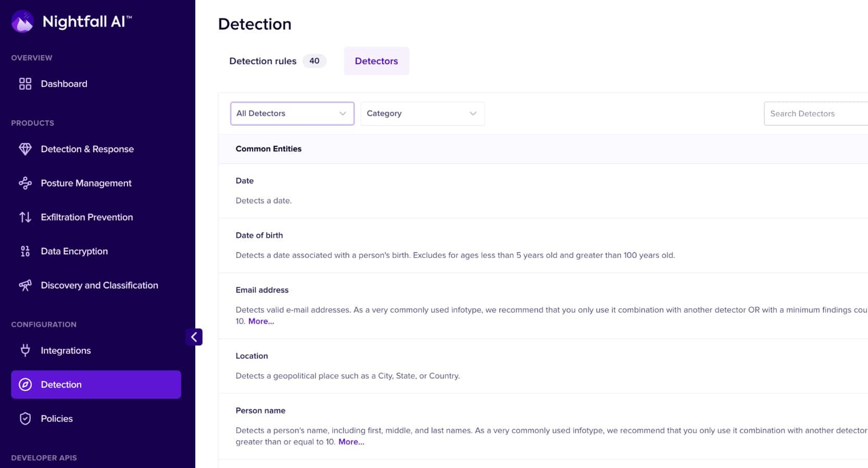The image size is (868, 468).
Task: Click More link under Email address
Action: tap(261, 322)
